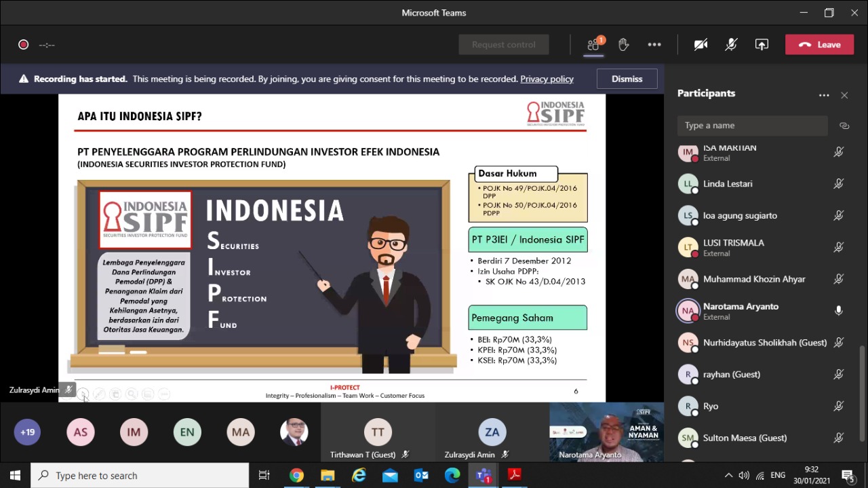The height and width of the screenshot is (488, 868).
Task: Open File Explorer from taskbar
Action: coord(328,475)
